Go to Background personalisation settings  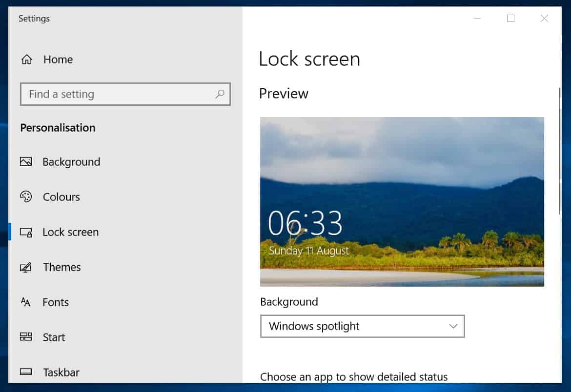point(71,161)
